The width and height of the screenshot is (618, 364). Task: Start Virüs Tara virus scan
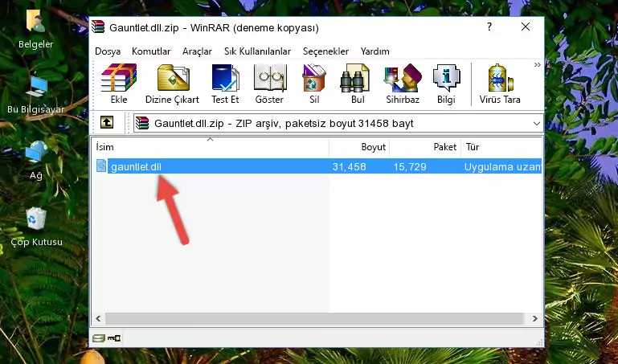(x=500, y=84)
